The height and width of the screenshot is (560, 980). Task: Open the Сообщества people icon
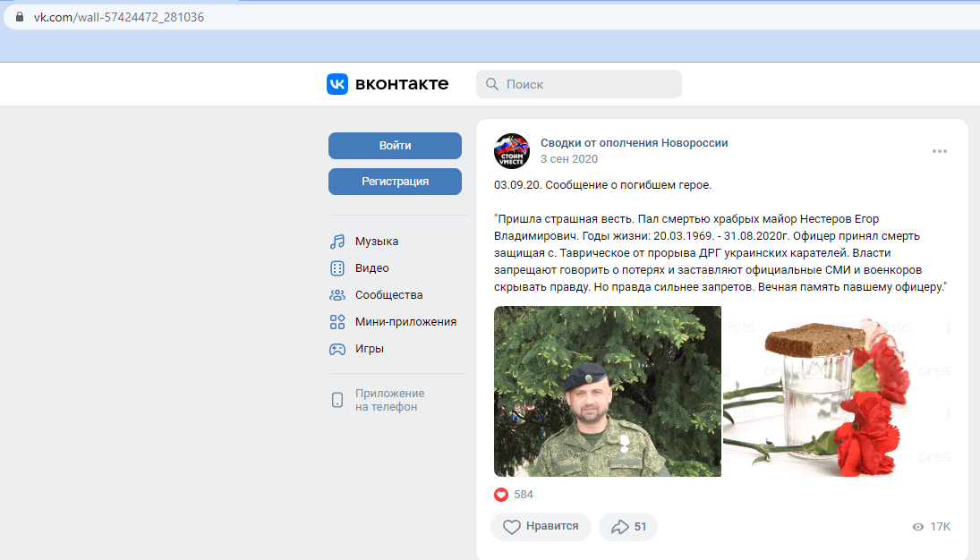pyautogui.click(x=337, y=295)
